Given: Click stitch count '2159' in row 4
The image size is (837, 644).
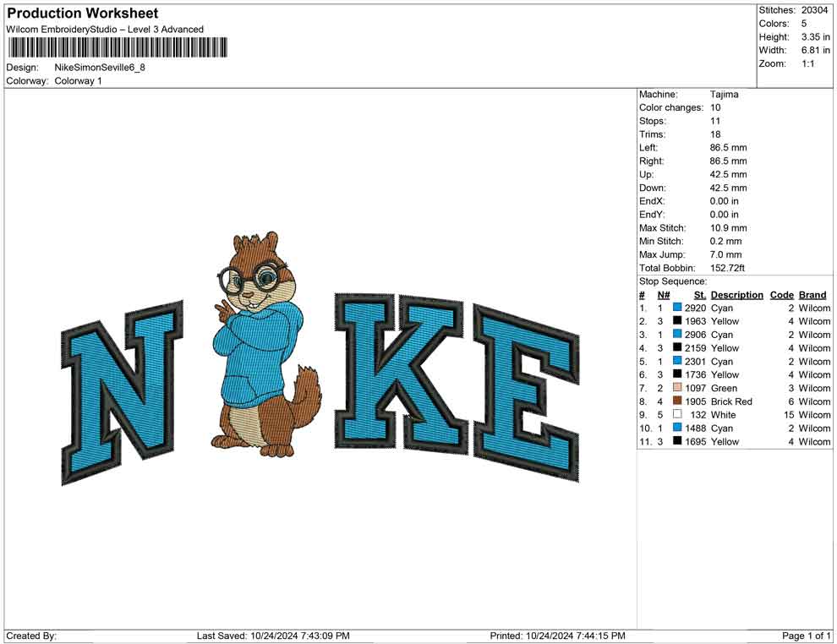Looking at the screenshot, I should pyautogui.click(x=696, y=348).
